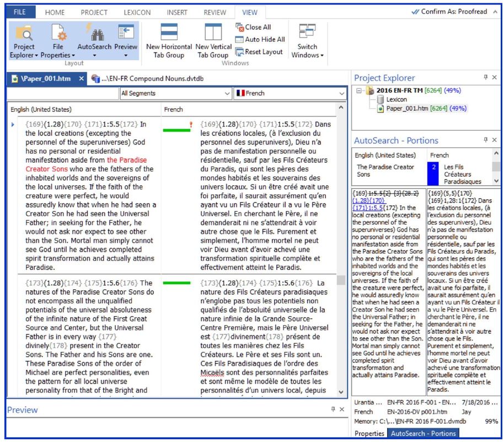Screen dimensions: 504x442
Task: Switch to the LEXICON ribbon tab
Action: (x=137, y=12)
